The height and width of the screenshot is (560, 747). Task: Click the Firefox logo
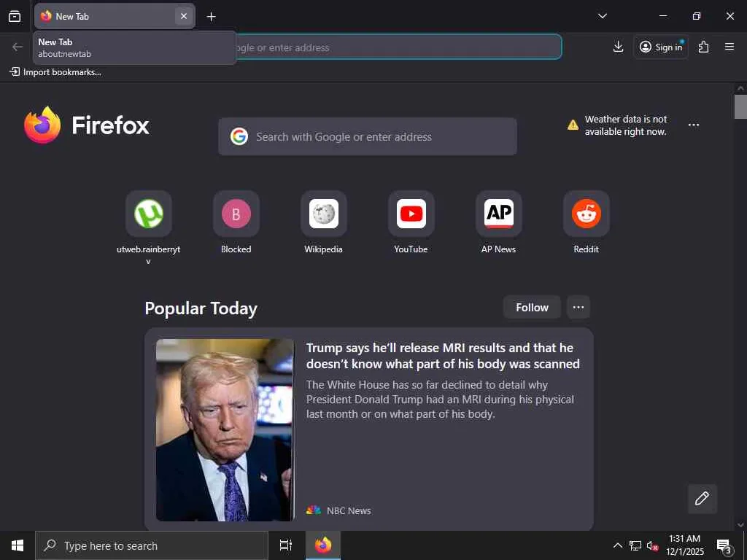[x=87, y=125]
